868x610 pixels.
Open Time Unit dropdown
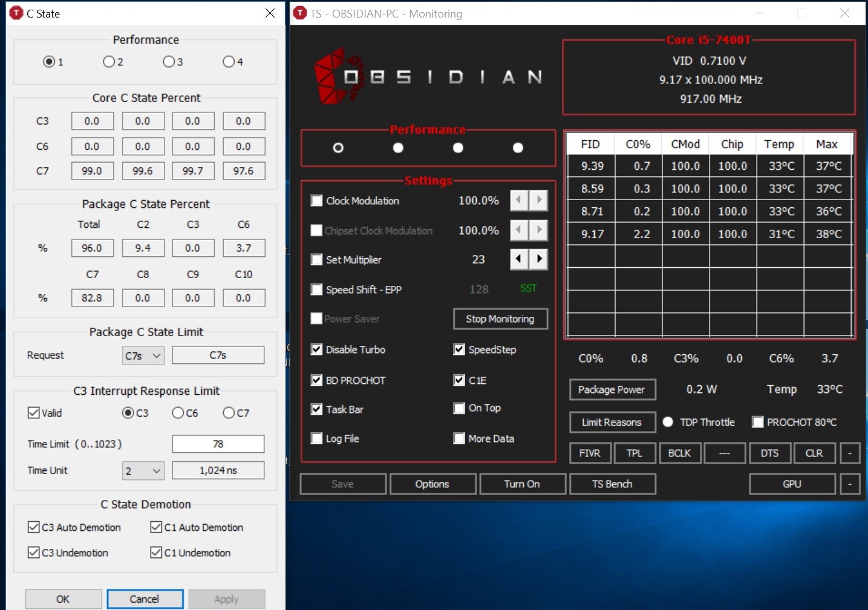143,470
